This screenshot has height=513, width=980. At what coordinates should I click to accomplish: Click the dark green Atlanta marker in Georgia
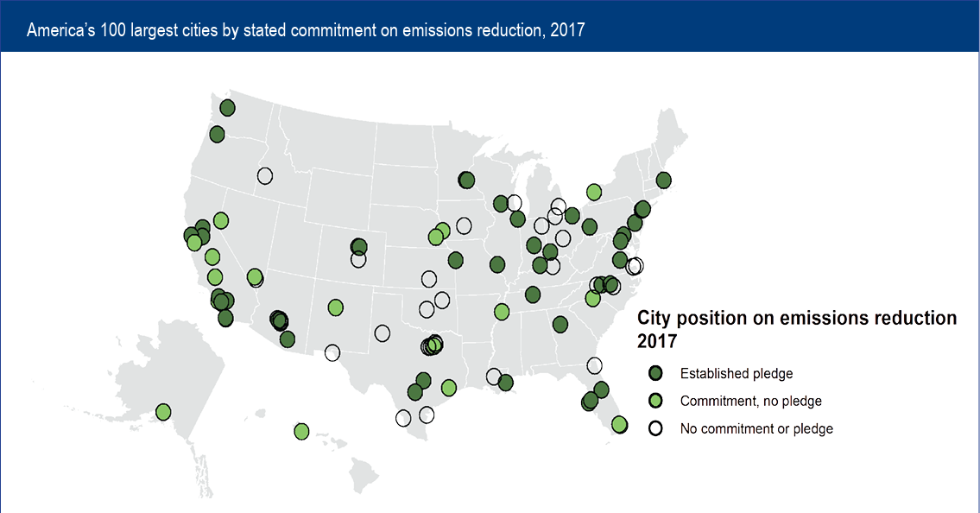pos(560,325)
